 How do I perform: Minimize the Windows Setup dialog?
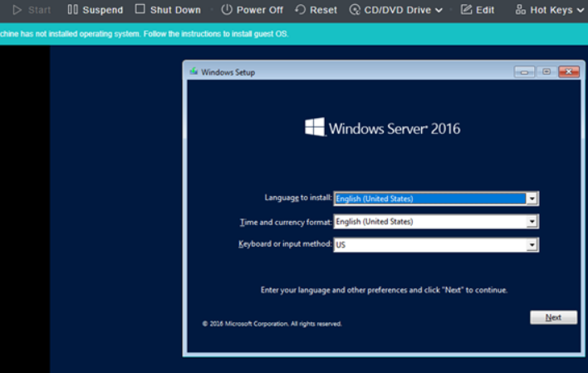tap(525, 72)
